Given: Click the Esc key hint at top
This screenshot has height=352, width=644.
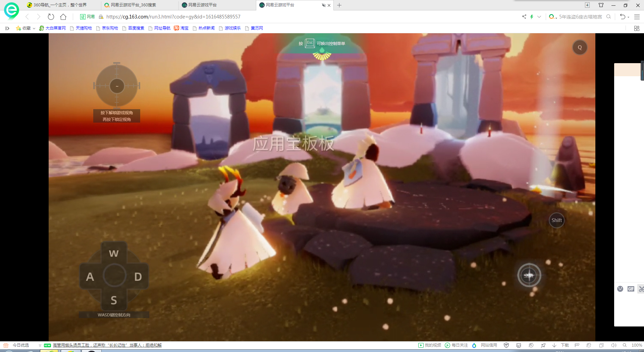Looking at the screenshot, I should [x=310, y=43].
